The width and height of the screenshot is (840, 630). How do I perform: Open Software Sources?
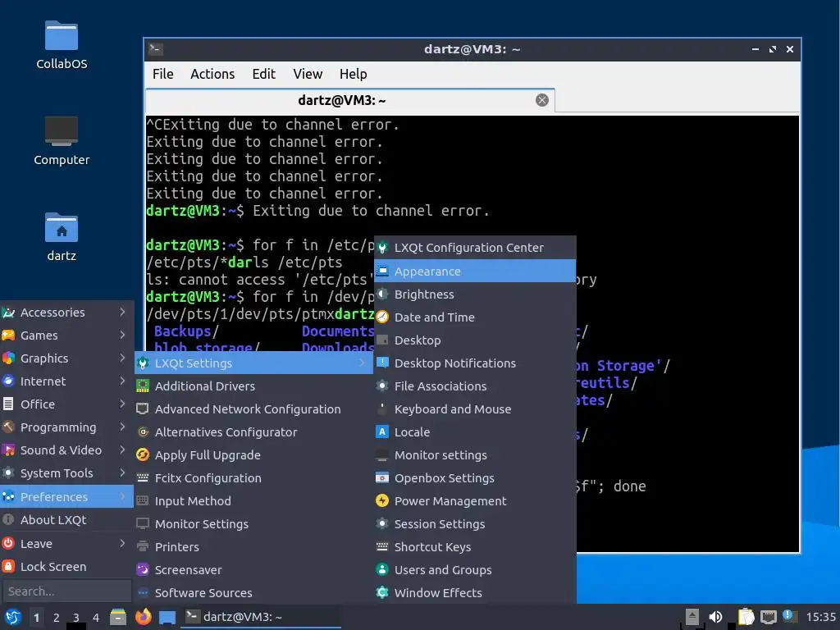253,593
